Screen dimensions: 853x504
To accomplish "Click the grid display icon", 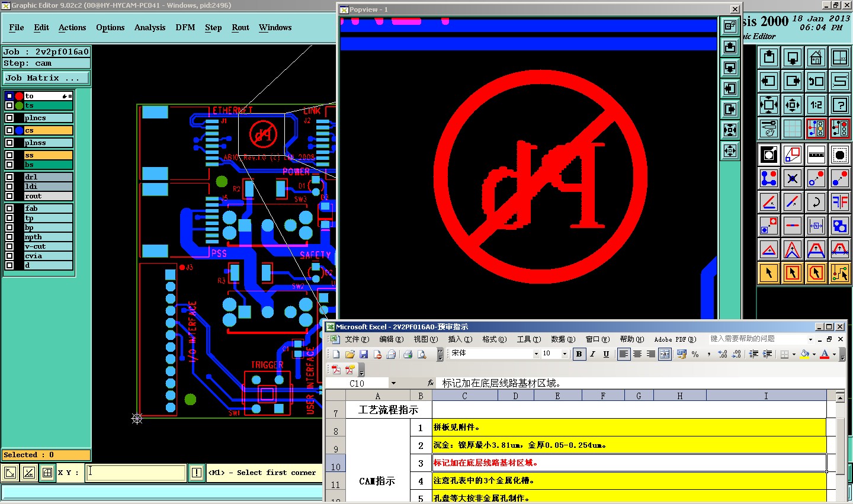I will point(793,128).
